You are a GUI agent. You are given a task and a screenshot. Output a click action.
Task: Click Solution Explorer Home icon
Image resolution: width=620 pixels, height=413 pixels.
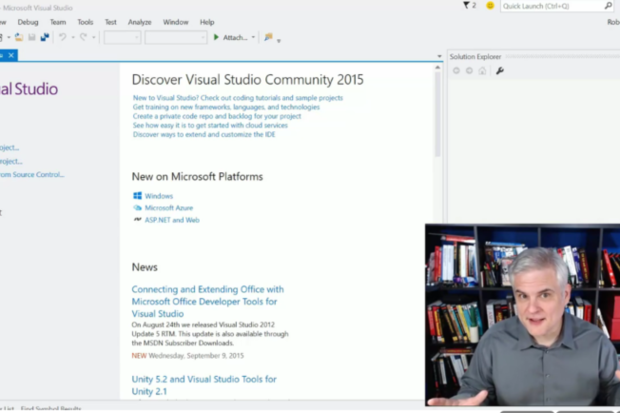coord(482,71)
